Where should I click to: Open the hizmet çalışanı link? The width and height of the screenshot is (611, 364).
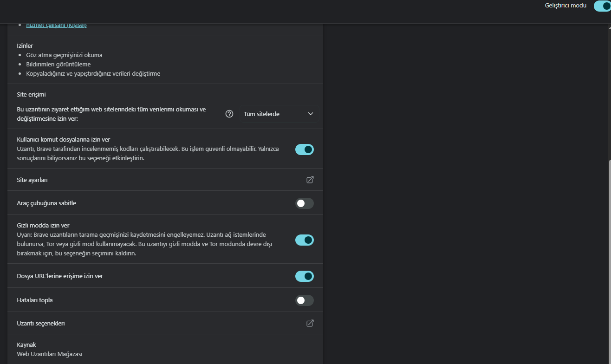point(56,25)
